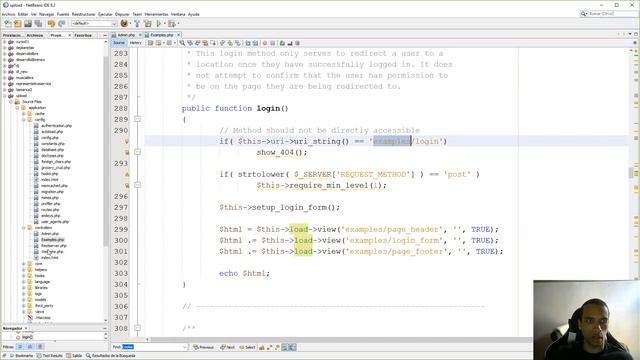Click the Previous button in Find bar
This screenshot has height=360, width=640.
[x=203, y=347]
